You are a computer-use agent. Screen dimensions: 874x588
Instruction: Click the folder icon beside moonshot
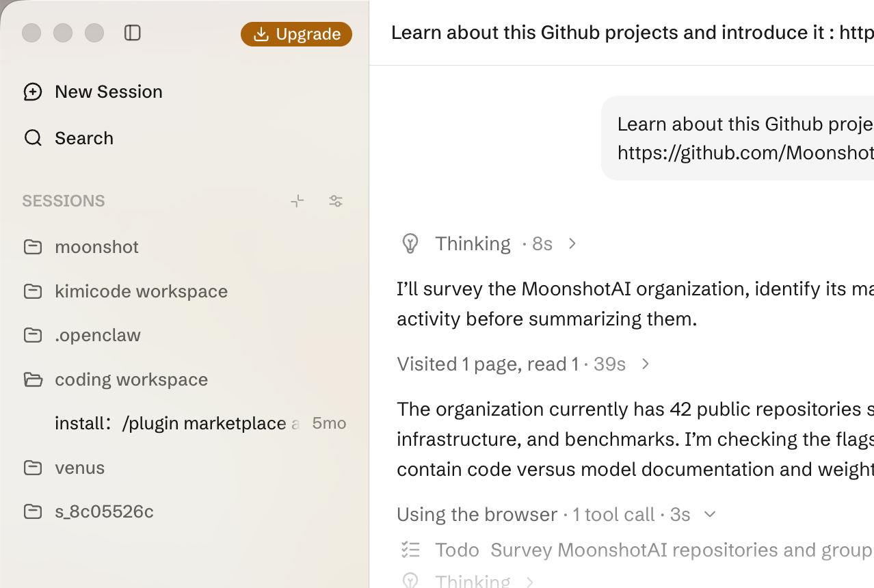33,247
